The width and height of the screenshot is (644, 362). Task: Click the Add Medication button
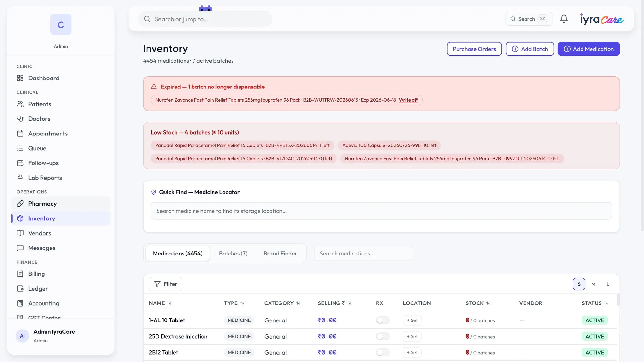click(589, 49)
